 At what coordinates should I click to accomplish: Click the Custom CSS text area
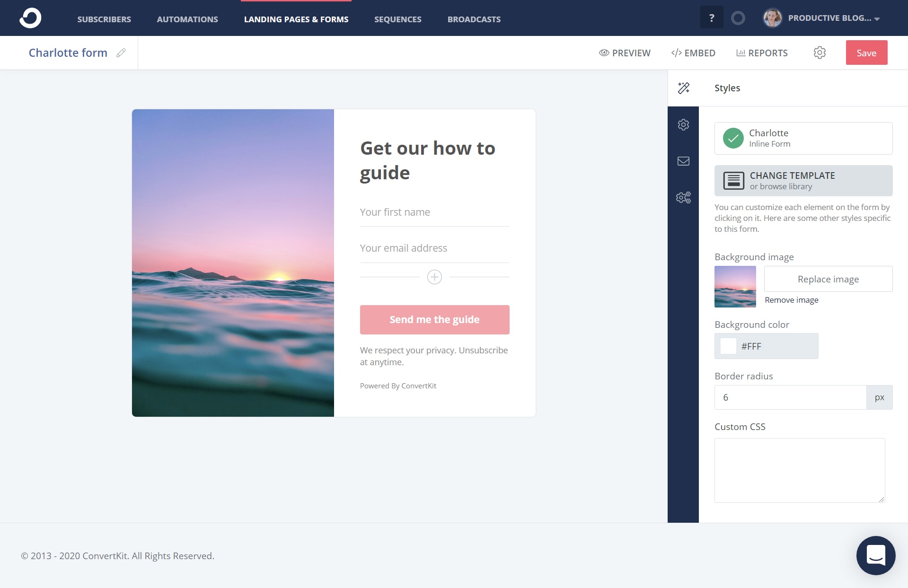(x=800, y=470)
